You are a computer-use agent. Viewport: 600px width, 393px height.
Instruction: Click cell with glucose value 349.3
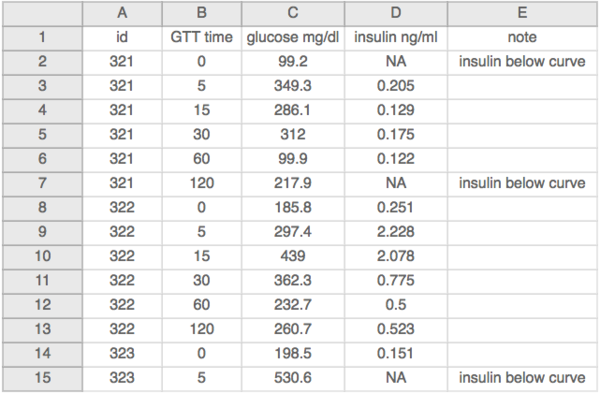[293, 86]
